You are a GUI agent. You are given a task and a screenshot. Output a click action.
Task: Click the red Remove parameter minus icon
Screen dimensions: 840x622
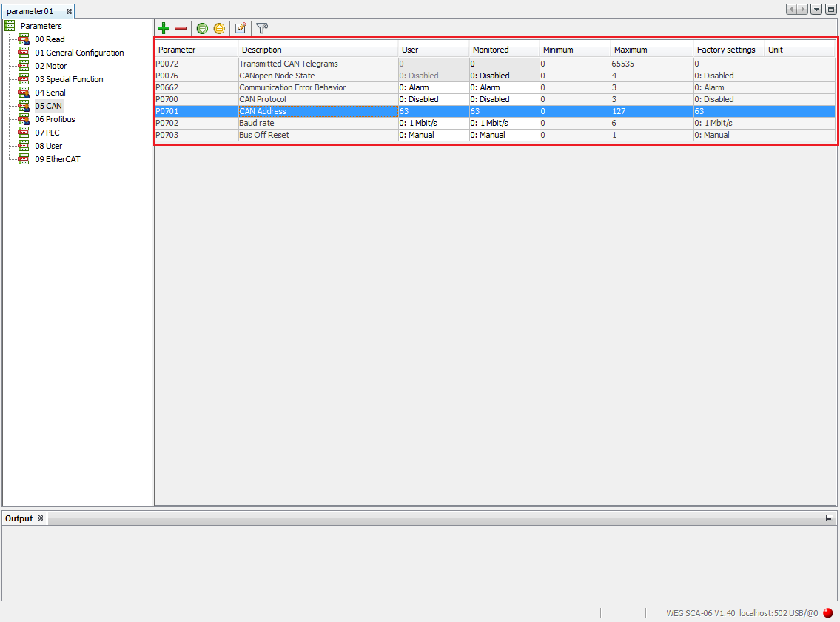(x=180, y=28)
